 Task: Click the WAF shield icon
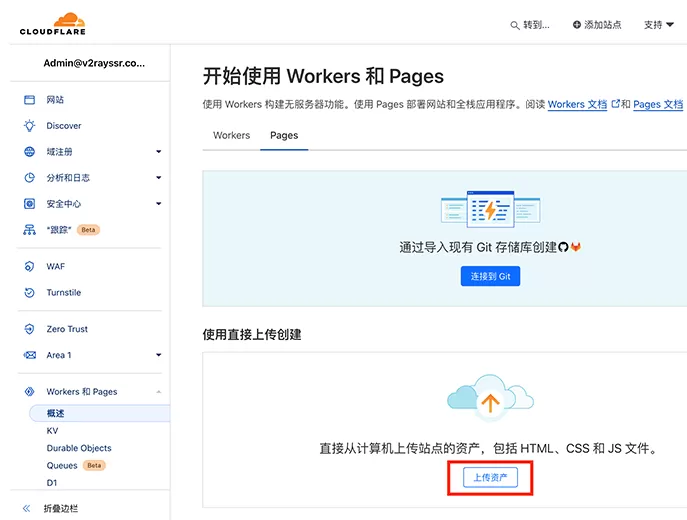(x=29, y=266)
